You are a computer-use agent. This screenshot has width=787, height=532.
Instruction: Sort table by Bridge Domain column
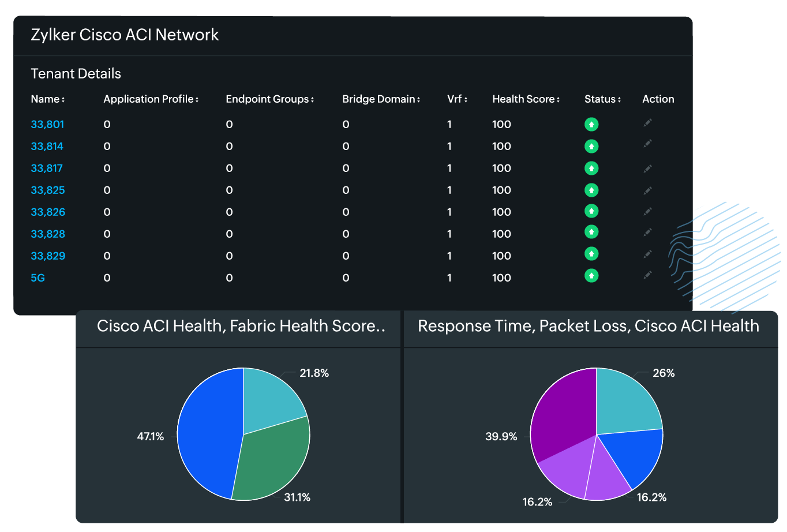[381, 99]
